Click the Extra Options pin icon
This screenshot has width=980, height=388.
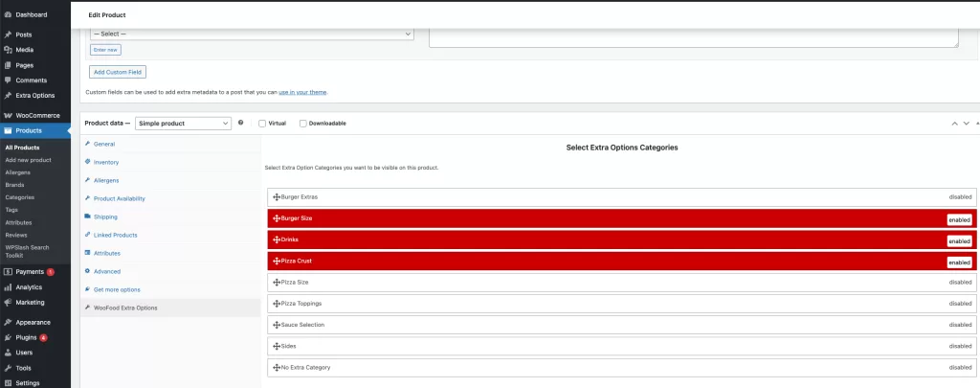click(8, 95)
